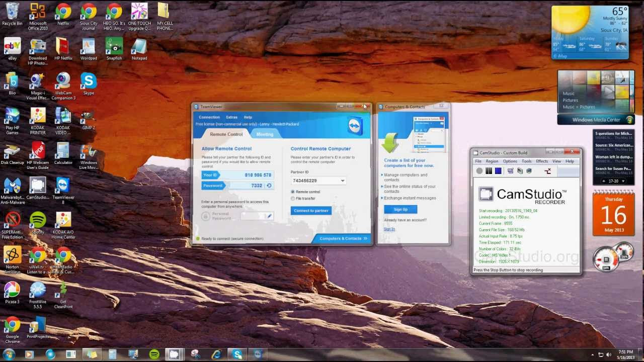Open Windows Live Movie Maker desktop icon
This screenshot has height=362, width=644.
point(89,156)
